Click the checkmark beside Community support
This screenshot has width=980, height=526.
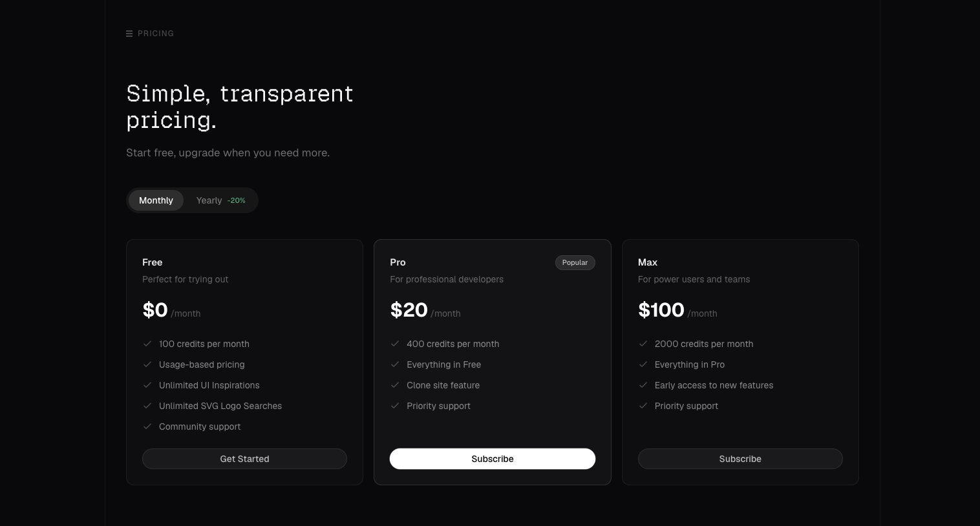coord(147,426)
